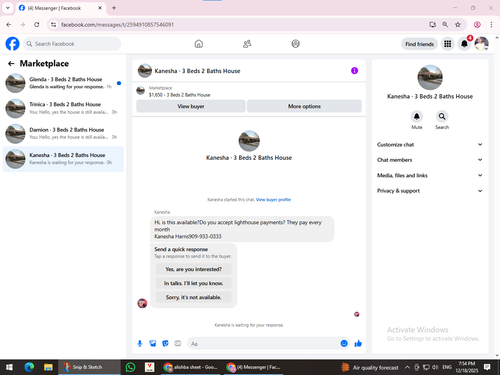Screen dimensions: 500x375
Task: Go to the Home feed icon
Action: point(199,44)
